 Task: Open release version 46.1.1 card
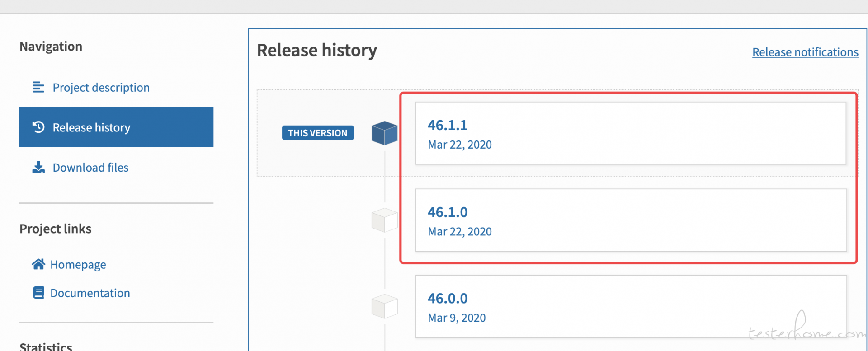click(631, 133)
